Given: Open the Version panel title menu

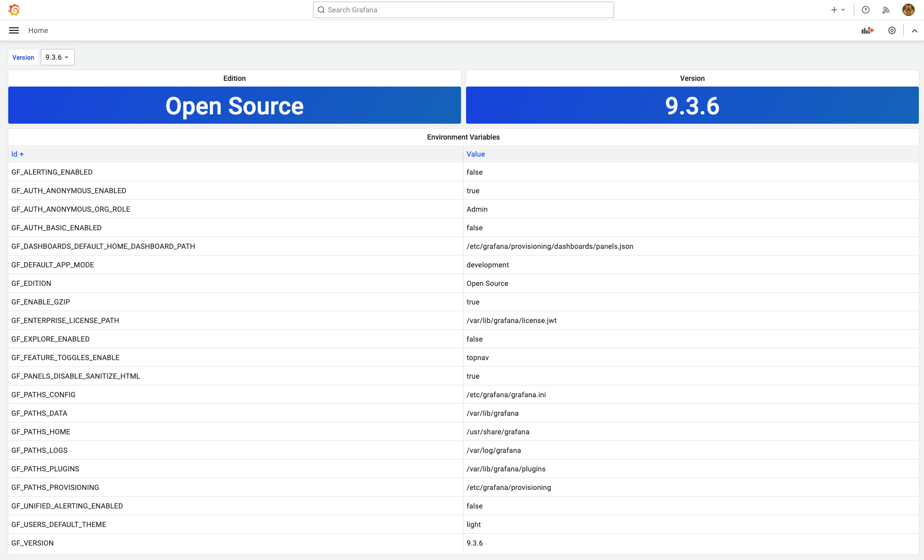Looking at the screenshot, I should (x=692, y=78).
